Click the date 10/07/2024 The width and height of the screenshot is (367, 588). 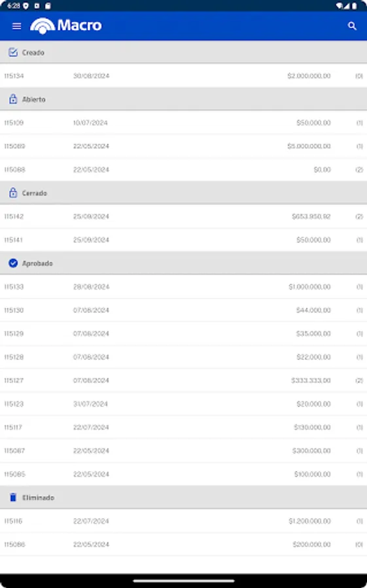coord(90,123)
